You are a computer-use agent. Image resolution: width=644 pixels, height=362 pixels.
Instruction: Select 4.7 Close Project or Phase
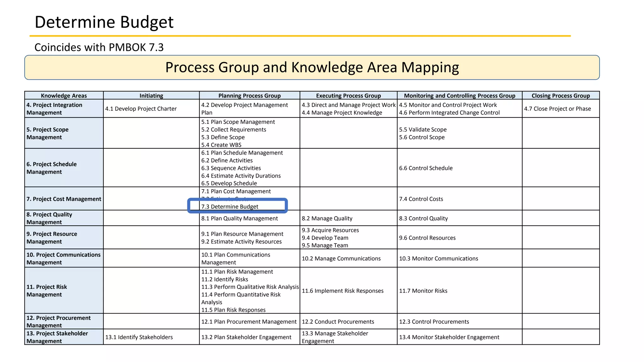point(557,109)
